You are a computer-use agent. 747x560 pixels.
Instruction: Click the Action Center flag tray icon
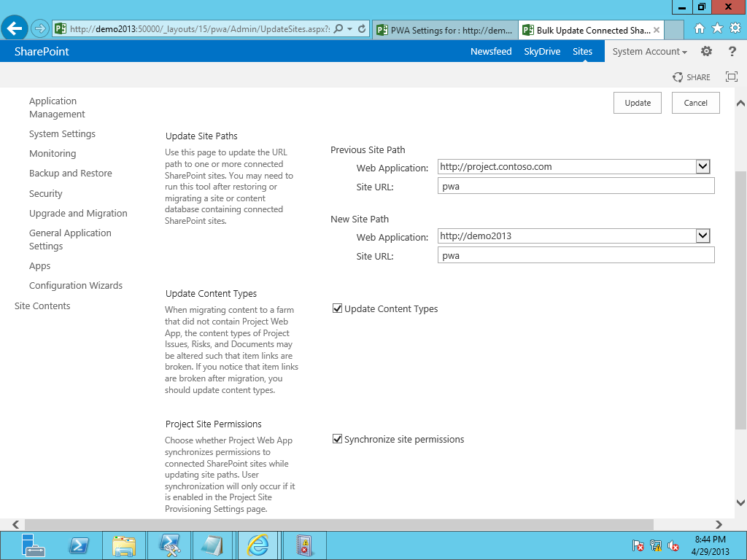[638, 545]
